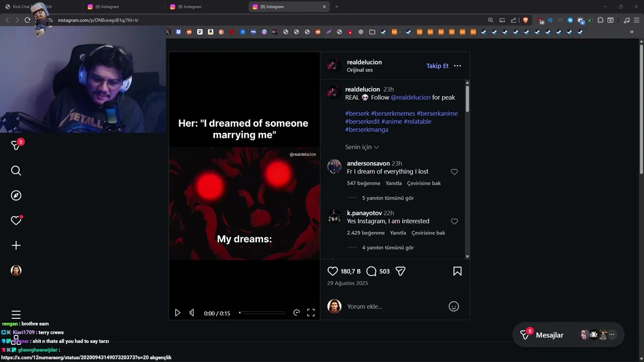Switch to the second (8) Instagram tab

point(206,7)
